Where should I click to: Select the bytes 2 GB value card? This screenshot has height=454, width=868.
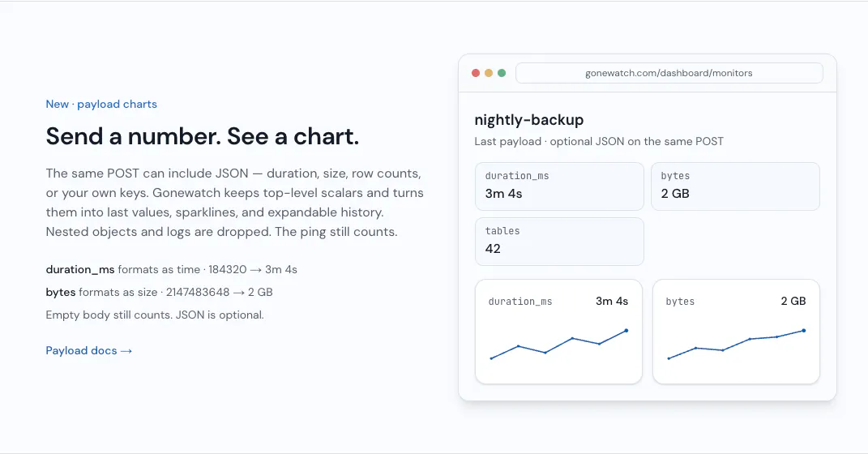pos(735,186)
